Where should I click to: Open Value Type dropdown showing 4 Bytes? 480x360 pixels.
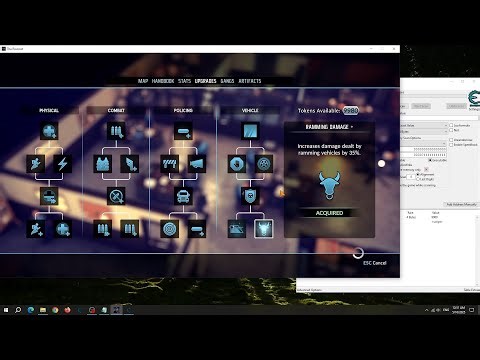click(x=424, y=132)
